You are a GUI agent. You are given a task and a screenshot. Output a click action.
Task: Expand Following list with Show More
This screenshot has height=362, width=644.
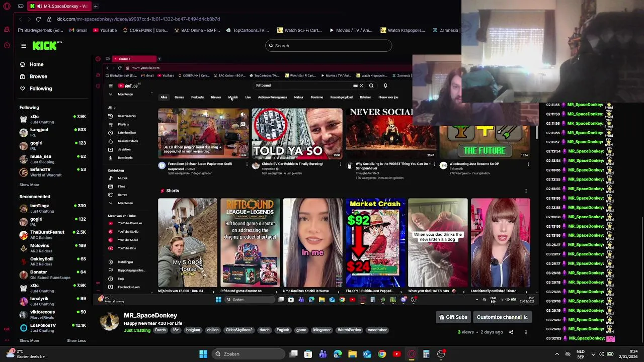pyautogui.click(x=29, y=185)
